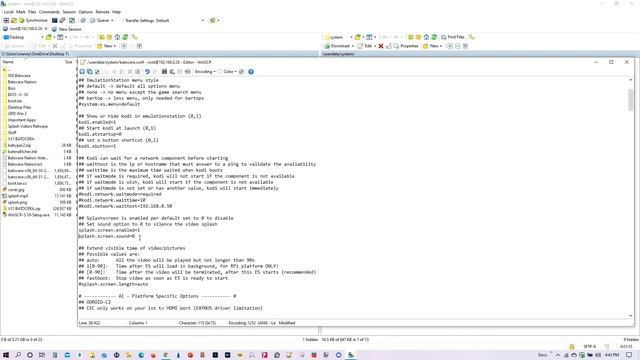
Task: Go to local parent directory icon
Action: 102,37
